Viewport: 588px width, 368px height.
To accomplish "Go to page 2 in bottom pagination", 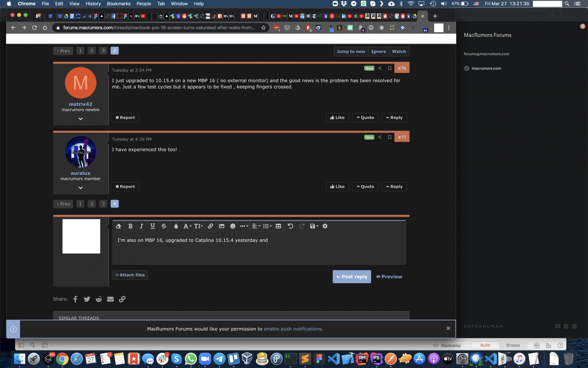I will (x=92, y=204).
